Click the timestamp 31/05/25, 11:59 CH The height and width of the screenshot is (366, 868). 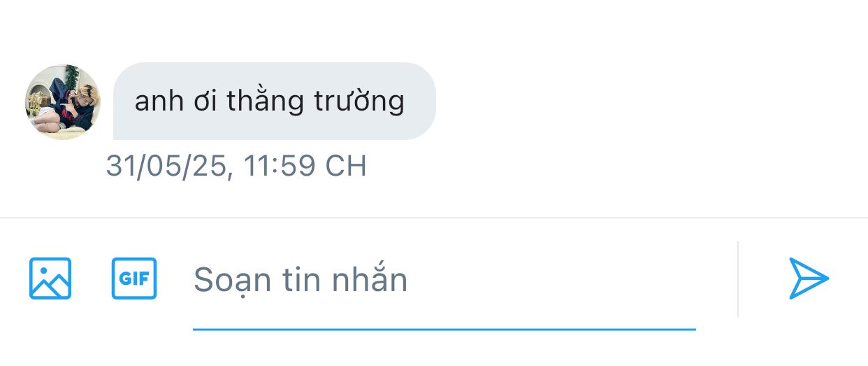tap(236, 166)
